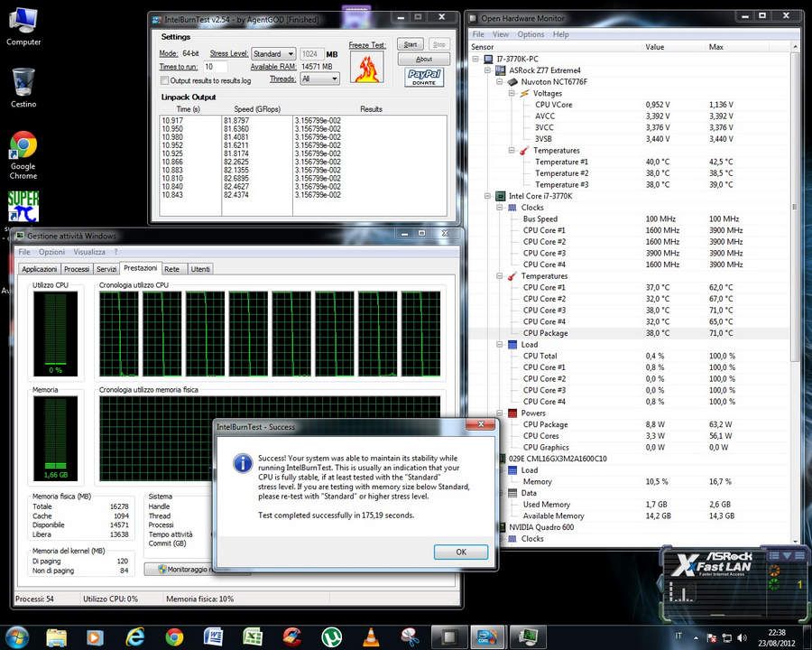
Task: Open uTorrent from the taskbar
Action: point(331,637)
